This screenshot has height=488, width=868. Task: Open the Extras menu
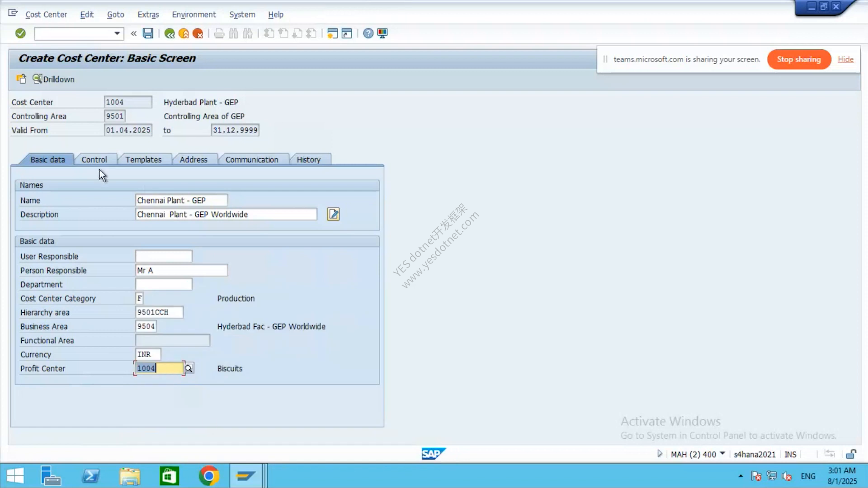pos(148,14)
